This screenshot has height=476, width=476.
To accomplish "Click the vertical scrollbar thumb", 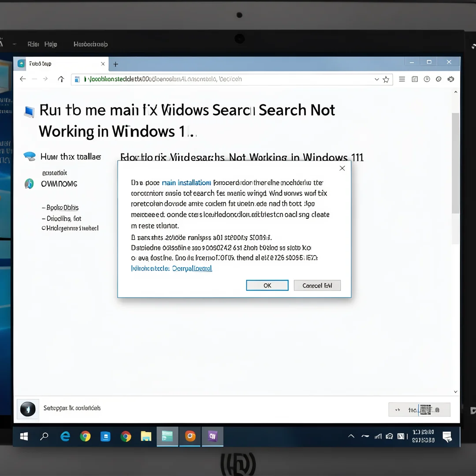I will pyautogui.click(x=456, y=163).
